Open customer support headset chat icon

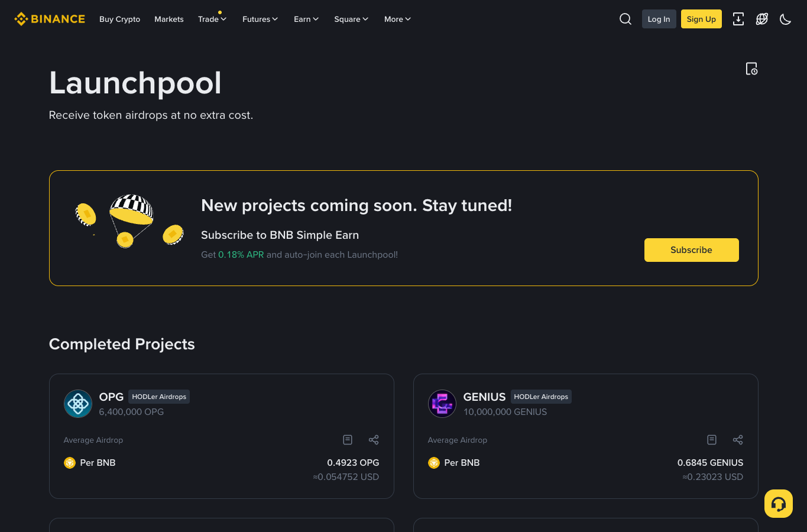[x=779, y=504]
